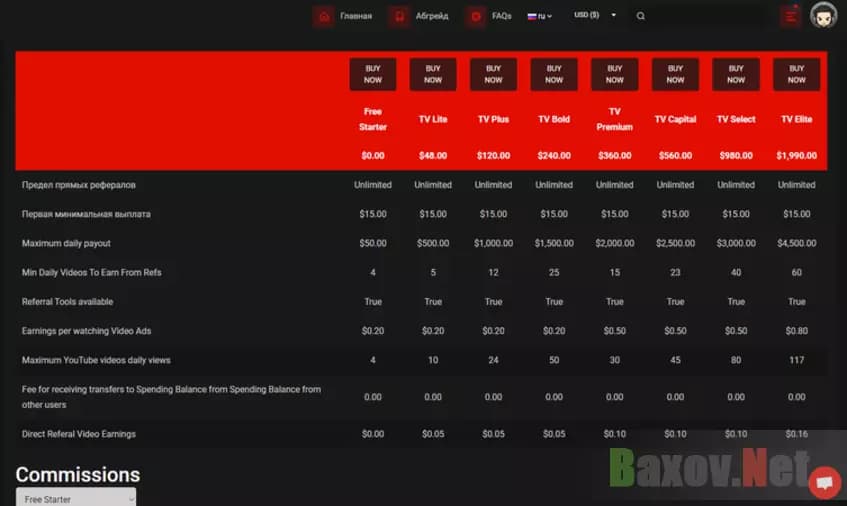The height and width of the screenshot is (506, 847).
Task: Open the Free Starter commissions dropdown
Action: pyautogui.click(x=76, y=498)
